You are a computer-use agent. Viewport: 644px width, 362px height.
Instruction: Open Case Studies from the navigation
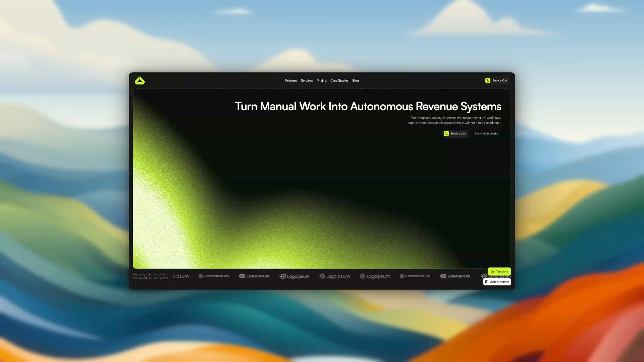[339, 80]
